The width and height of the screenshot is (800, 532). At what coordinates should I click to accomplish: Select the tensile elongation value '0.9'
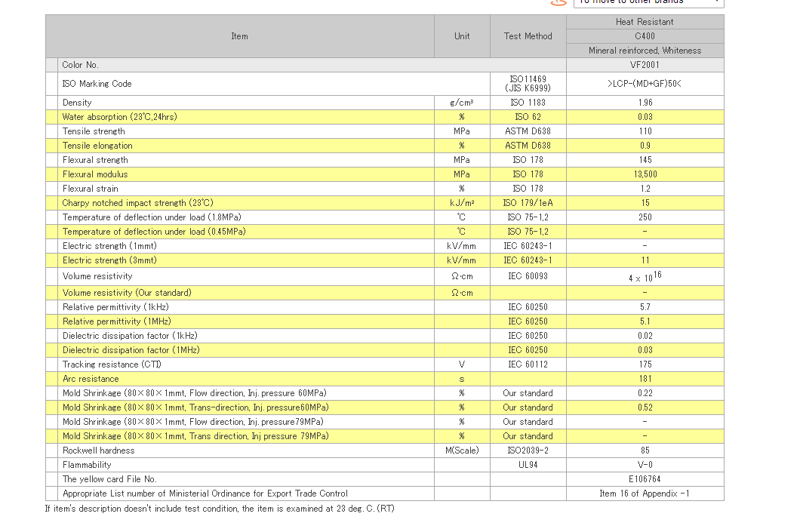point(645,146)
